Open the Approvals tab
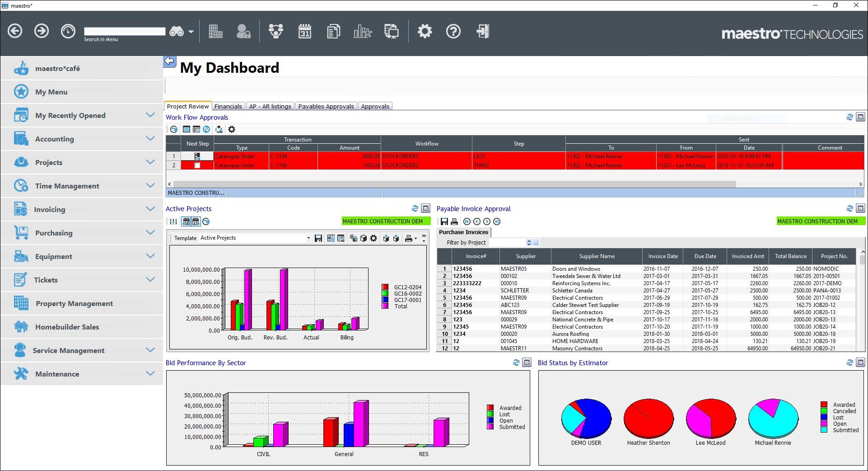The width and height of the screenshot is (868, 471). coord(375,106)
